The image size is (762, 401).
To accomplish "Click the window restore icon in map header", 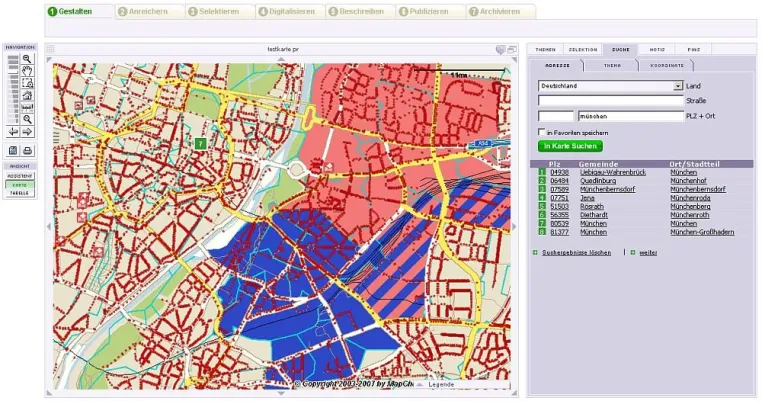I will tap(512, 50).
